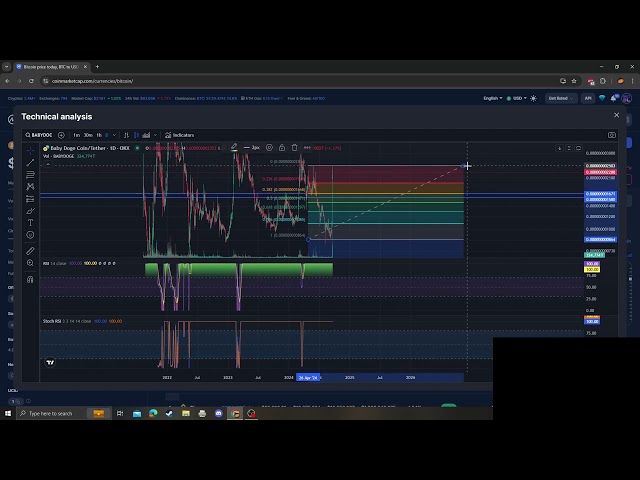The width and height of the screenshot is (640, 480).
Task: Delete the selected drawing with trash icon
Action: click(x=294, y=148)
